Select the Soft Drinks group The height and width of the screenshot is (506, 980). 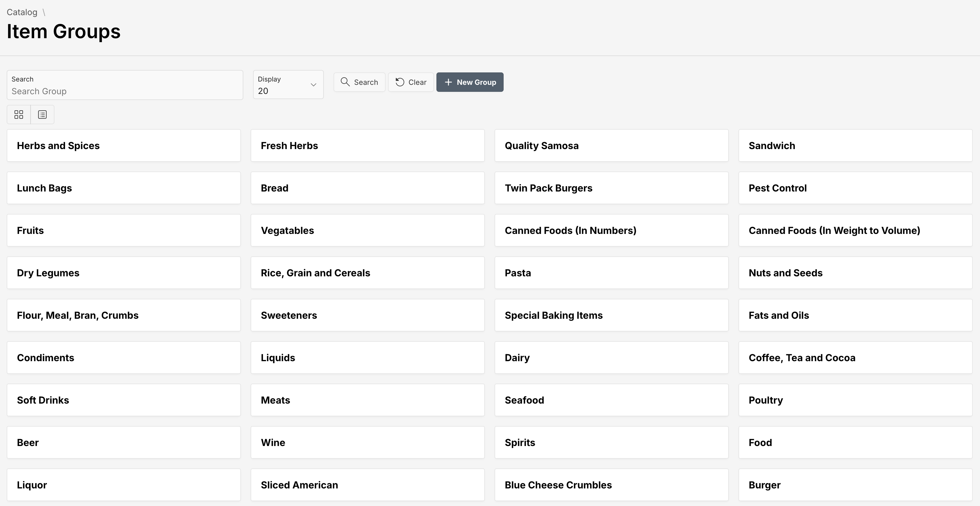pos(124,400)
